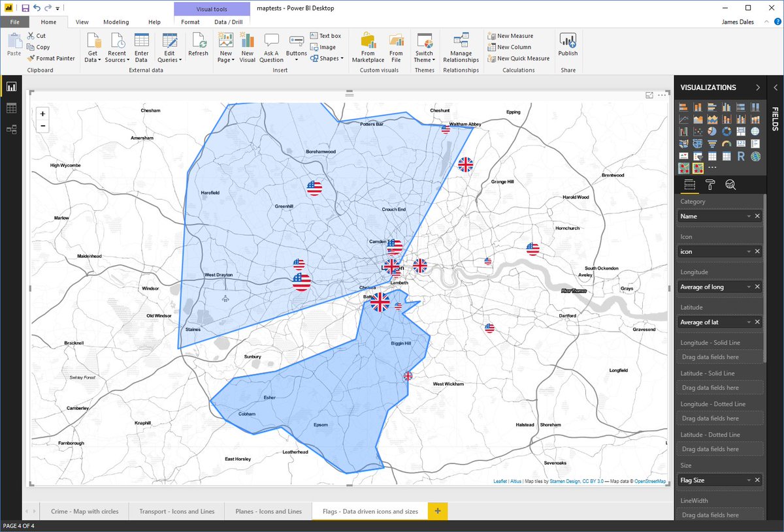The height and width of the screenshot is (532, 784).
Task: Refresh the data with Refresh button
Action: pyautogui.click(x=198, y=46)
